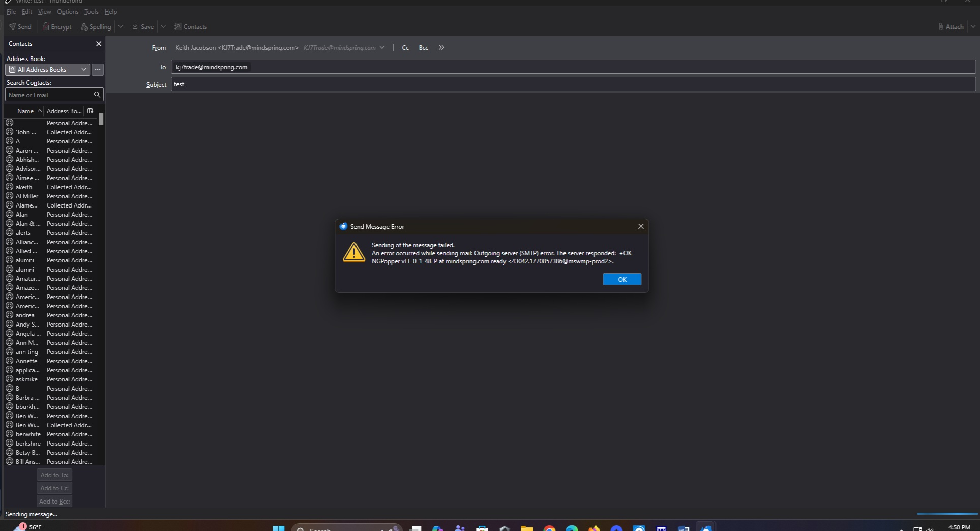Expand the Save options dropdown arrow
Image resolution: width=980 pixels, height=531 pixels.
(x=163, y=26)
